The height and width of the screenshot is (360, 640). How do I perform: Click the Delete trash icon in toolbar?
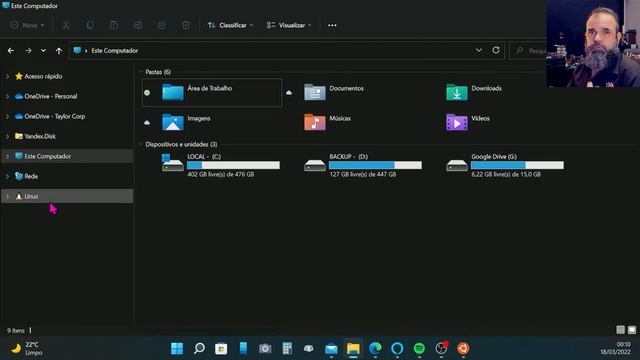tap(186, 25)
